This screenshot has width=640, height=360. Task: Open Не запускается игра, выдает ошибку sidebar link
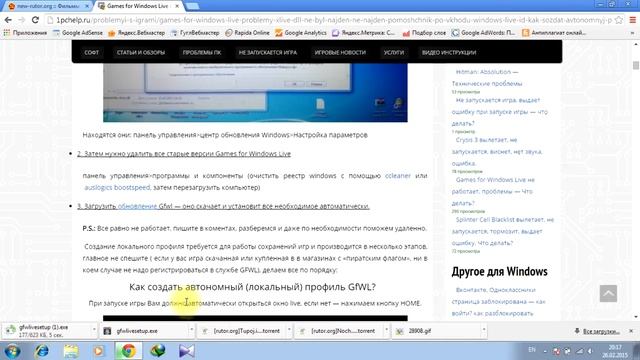coord(500,111)
